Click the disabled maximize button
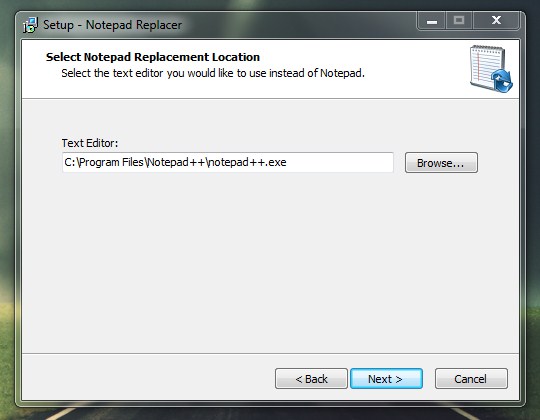This screenshot has height=420, width=540. pyautogui.click(x=459, y=21)
